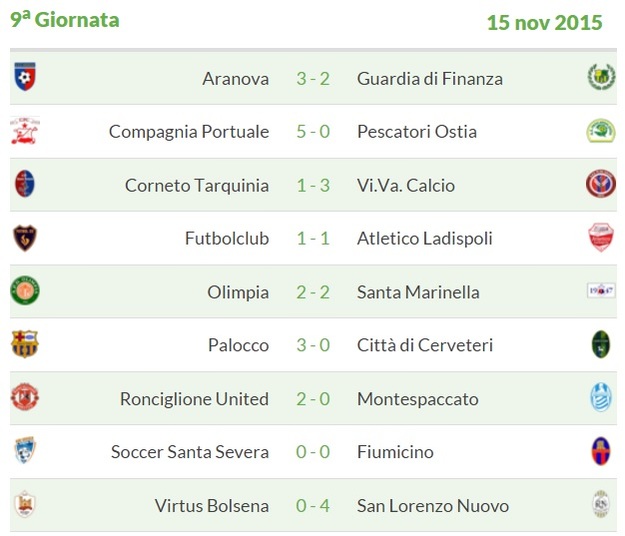Click the Guardia di Finanza team logo

601,78
